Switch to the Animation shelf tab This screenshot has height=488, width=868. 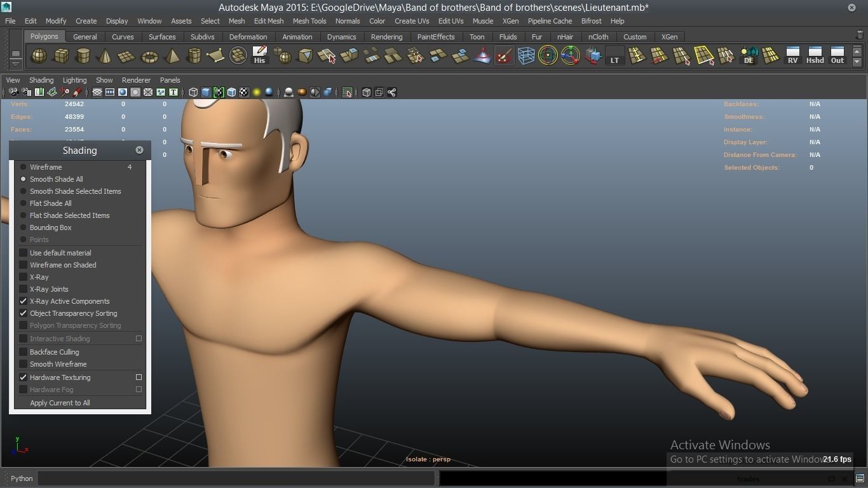click(297, 37)
